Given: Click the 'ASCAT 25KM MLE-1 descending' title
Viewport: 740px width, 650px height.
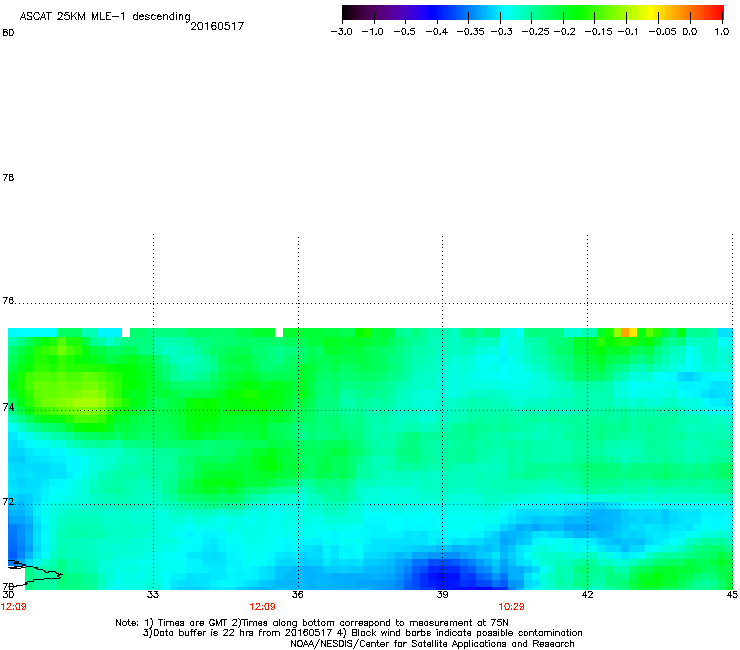Looking at the screenshot, I should pos(105,16).
